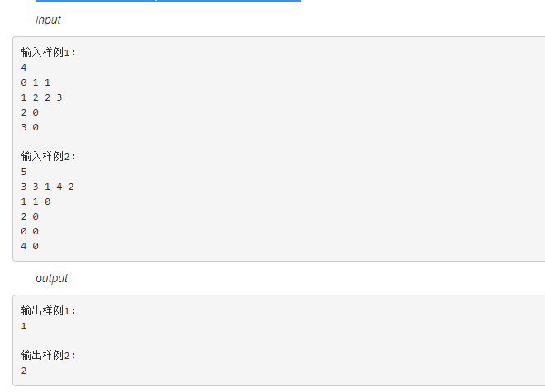Click the "1 1 0" line
The image size is (545, 392).
36,201
